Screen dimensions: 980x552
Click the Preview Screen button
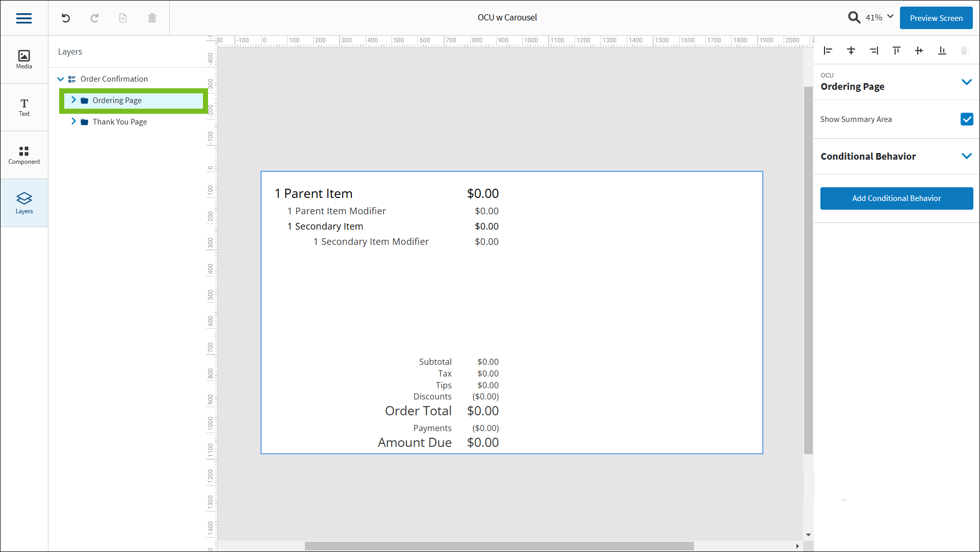point(936,18)
